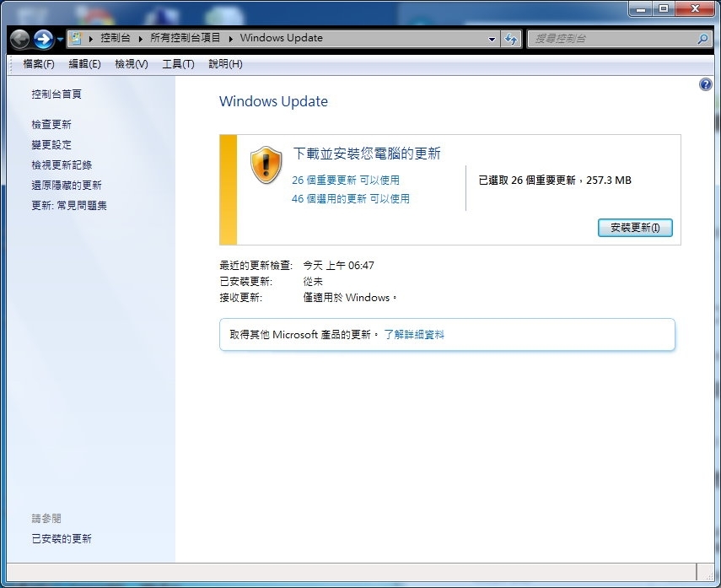721x588 pixels.
Task: Click the Control Panel icon in address bar
Action: pos(76,38)
